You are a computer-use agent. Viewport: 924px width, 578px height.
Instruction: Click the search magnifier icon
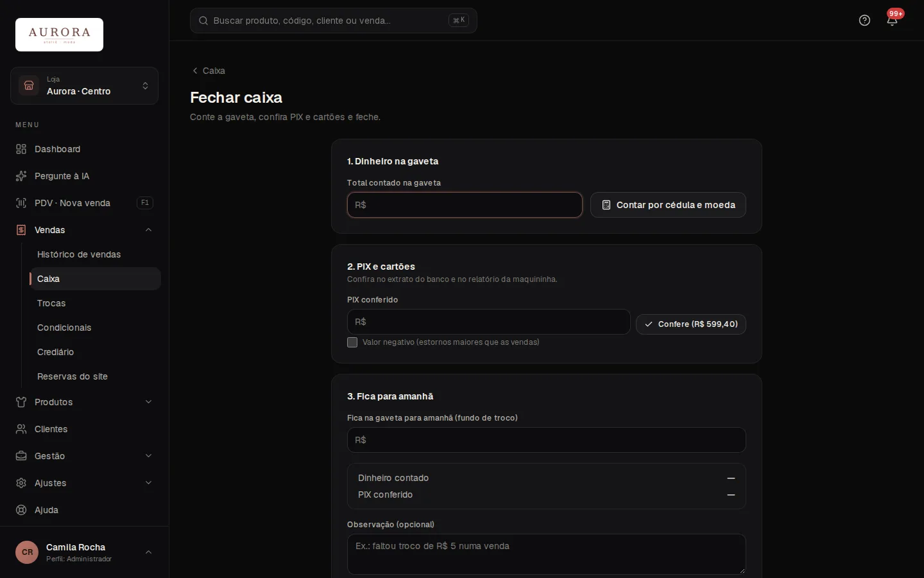click(x=203, y=21)
